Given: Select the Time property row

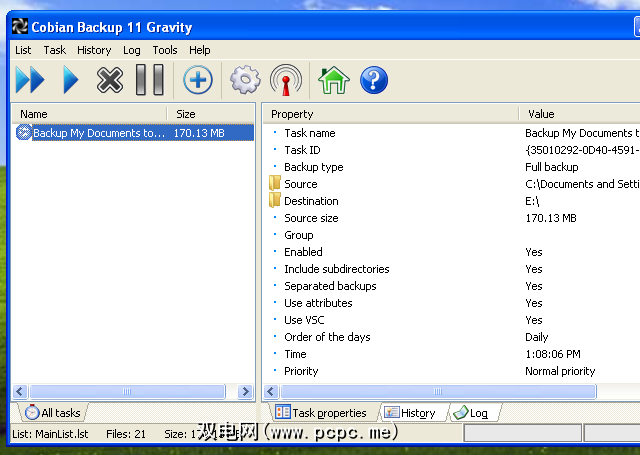Looking at the screenshot, I should (452, 354).
